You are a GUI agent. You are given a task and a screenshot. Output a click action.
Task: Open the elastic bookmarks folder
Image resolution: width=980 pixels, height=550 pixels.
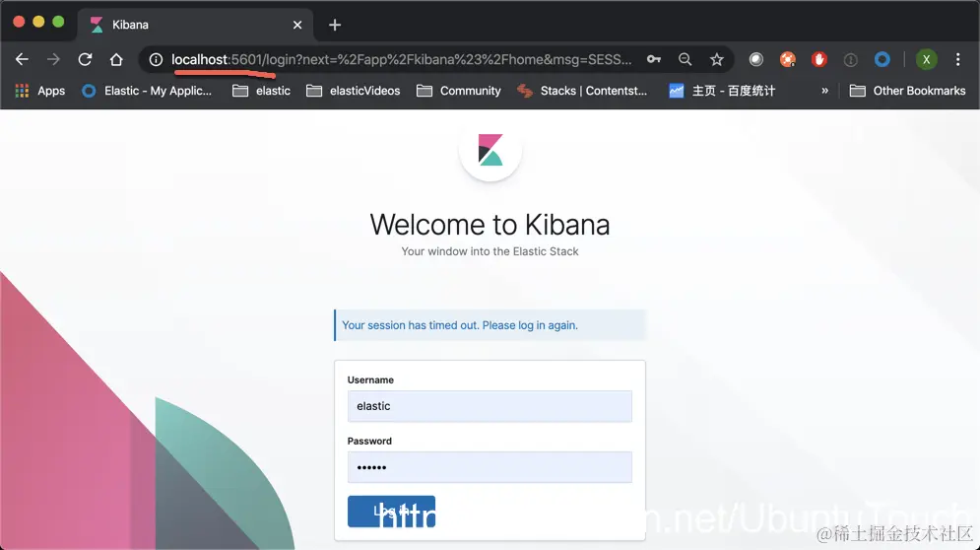tap(261, 91)
